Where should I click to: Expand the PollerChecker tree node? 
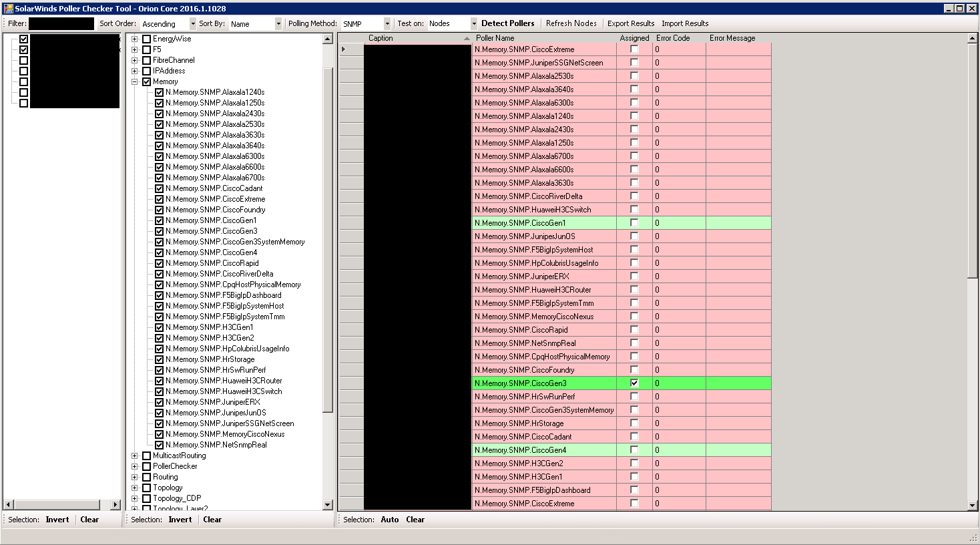click(x=135, y=466)
